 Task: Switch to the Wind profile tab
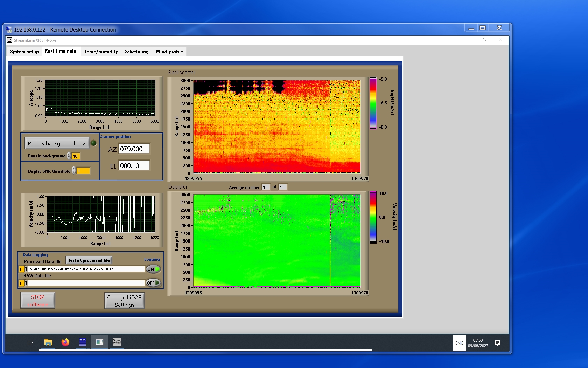pos(169,52)
